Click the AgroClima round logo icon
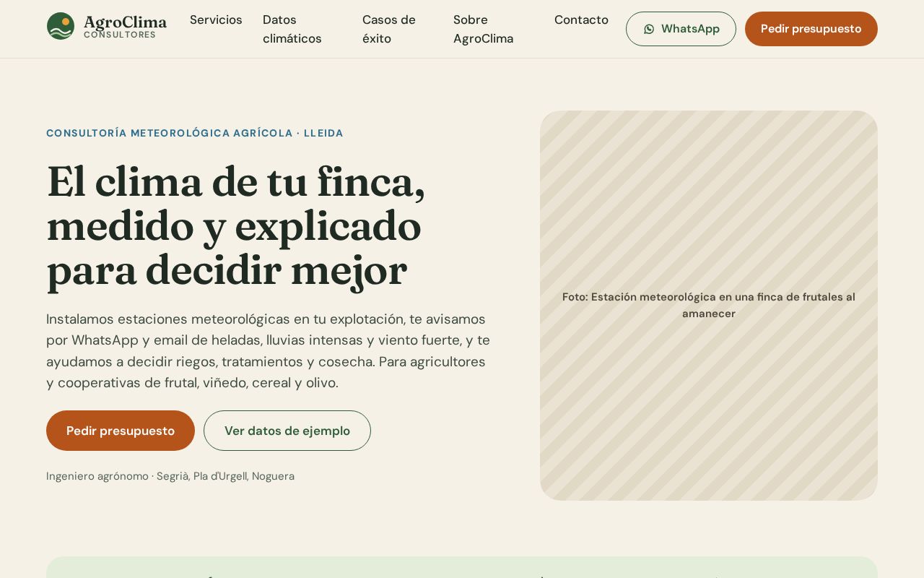The width and height of the screenshot is (924, 578). click(x=61, y=26)
